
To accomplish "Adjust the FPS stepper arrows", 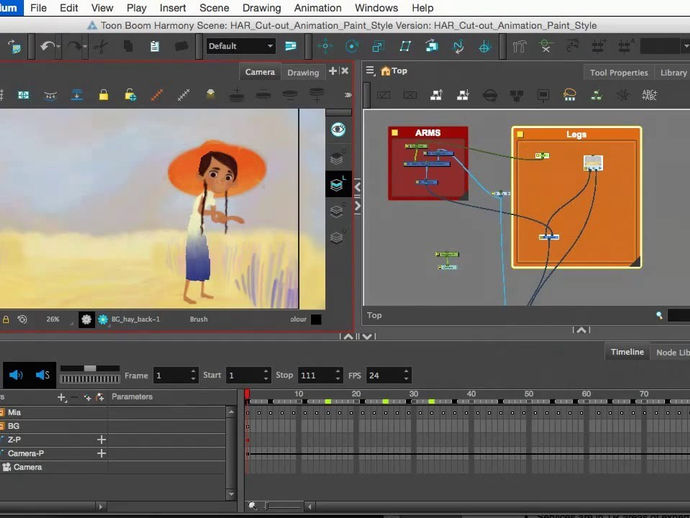I will coord(406,375).
